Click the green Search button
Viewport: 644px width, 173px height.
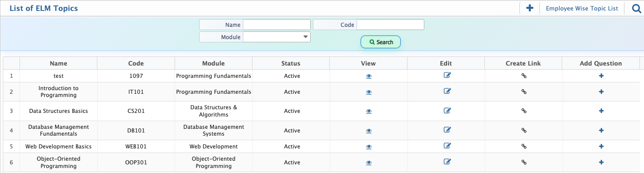pos(381,42)
